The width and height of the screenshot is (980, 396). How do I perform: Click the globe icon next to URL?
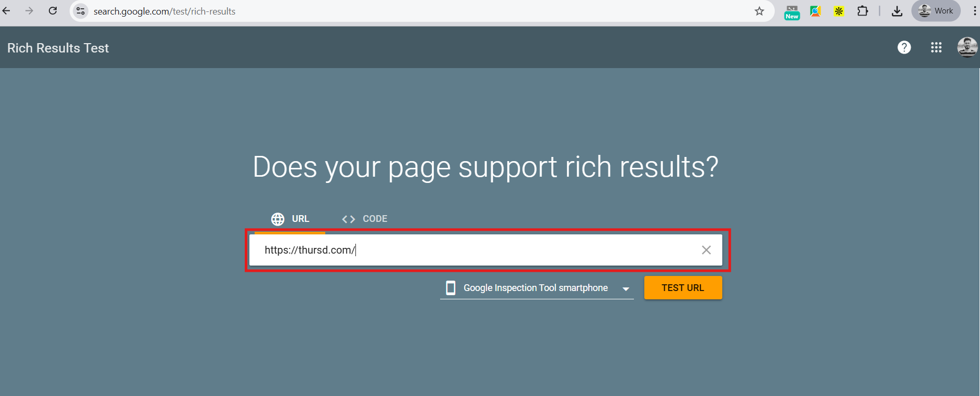point(277,219)
